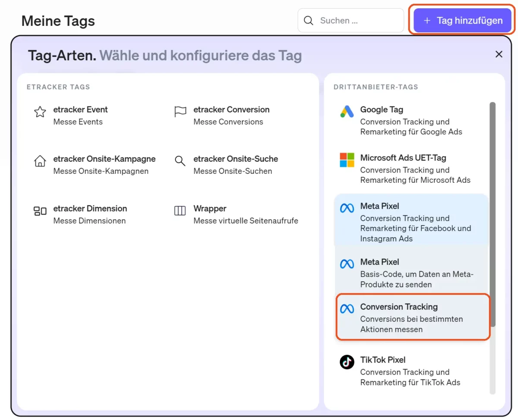Screen dimensions: 518x420
Task: Click 'Messe virtuelle Seitenaufrufe' text
Action: [x=246, y=221]
